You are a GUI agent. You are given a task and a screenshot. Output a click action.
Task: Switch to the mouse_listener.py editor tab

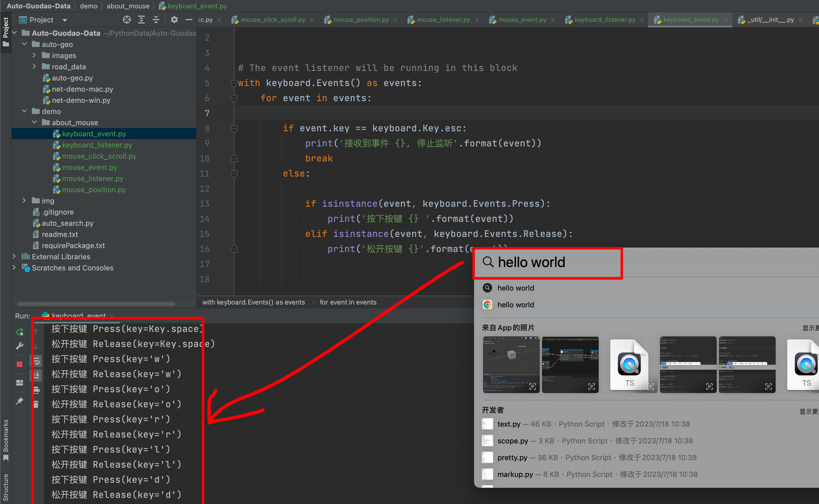(443, 20)
